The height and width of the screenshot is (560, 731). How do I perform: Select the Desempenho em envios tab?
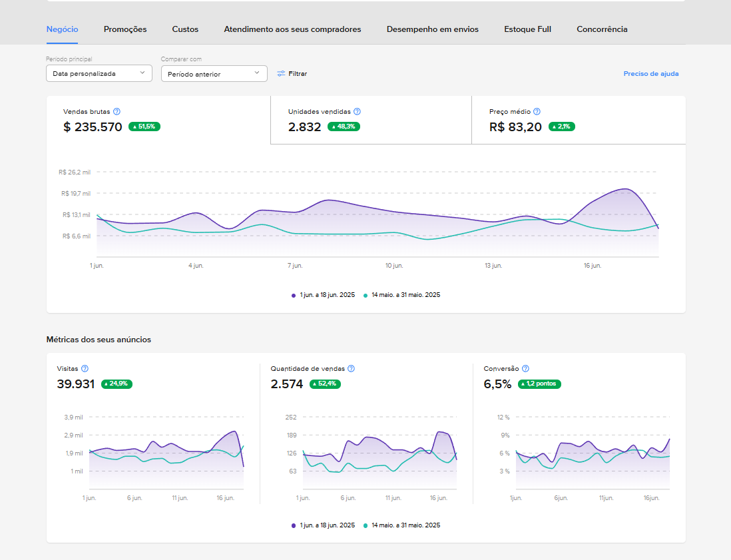(x=432, y=29)
